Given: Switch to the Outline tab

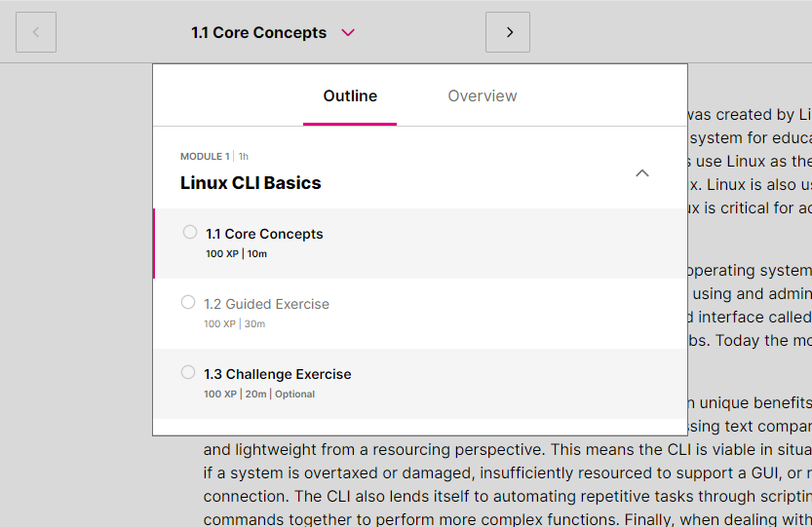Looking at the screenshot, I should pos(350,95).
